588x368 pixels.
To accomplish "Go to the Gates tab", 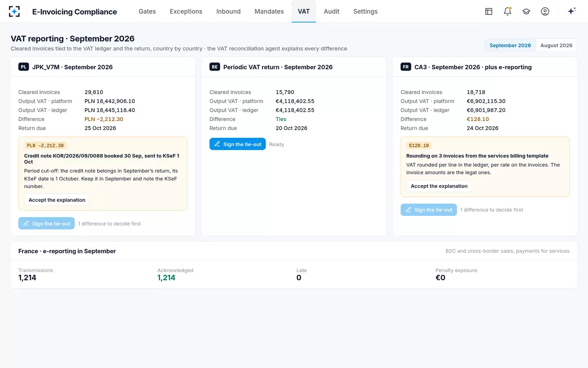I will [x=147, y=11].
